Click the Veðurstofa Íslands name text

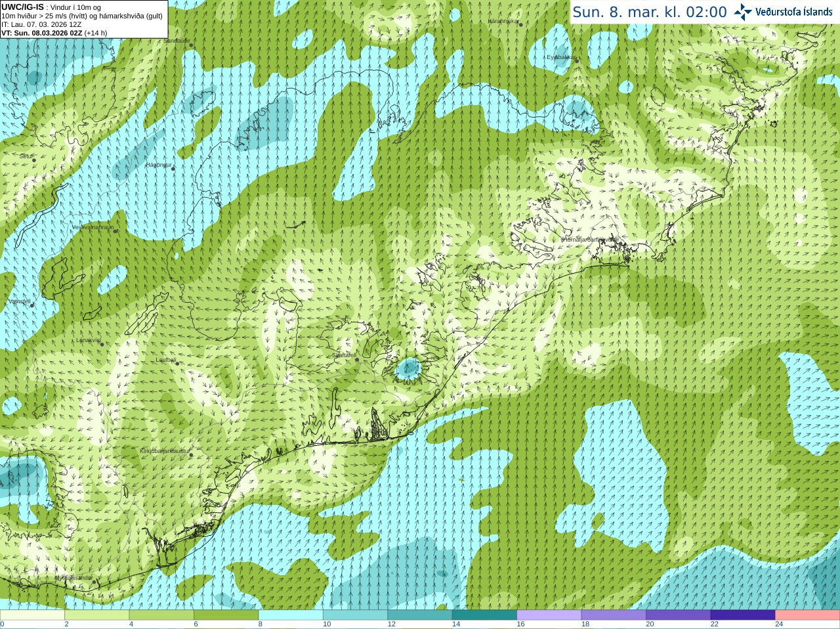(x=793, y=12)
